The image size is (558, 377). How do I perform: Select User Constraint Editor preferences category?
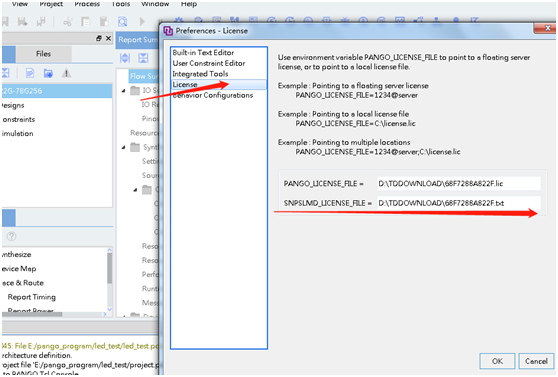209,63
